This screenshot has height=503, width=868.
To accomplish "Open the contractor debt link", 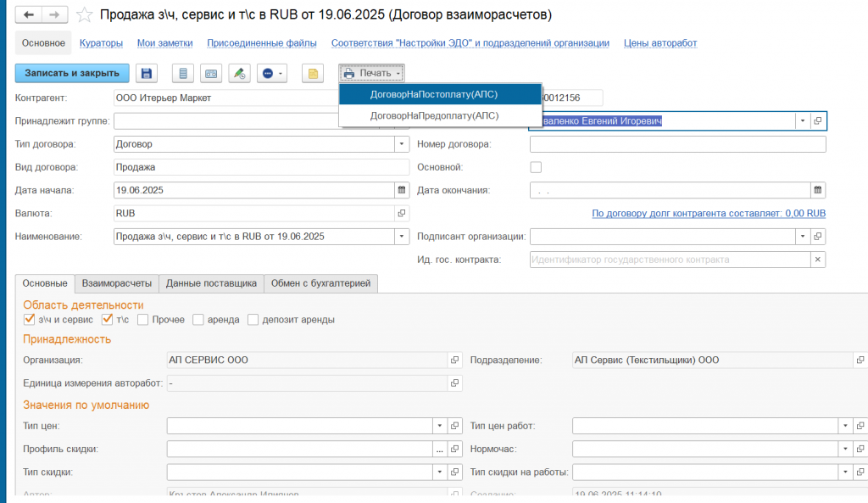I will 709,214.
